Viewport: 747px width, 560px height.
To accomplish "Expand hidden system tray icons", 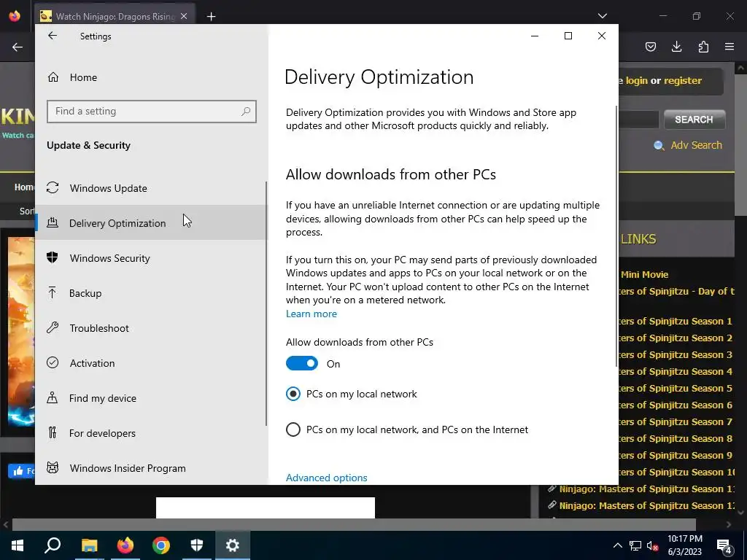I will pos(617,545).
